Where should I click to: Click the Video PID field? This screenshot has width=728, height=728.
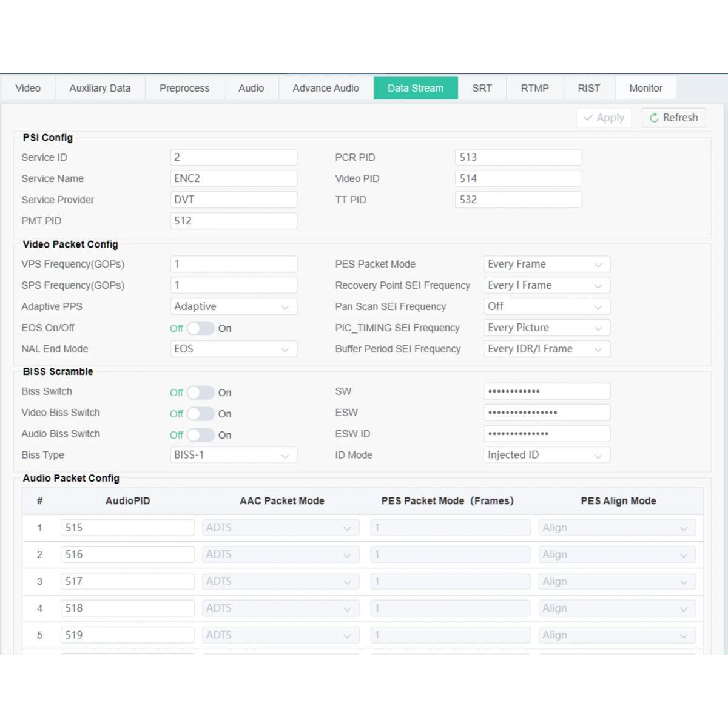click(x=518, y=178)
